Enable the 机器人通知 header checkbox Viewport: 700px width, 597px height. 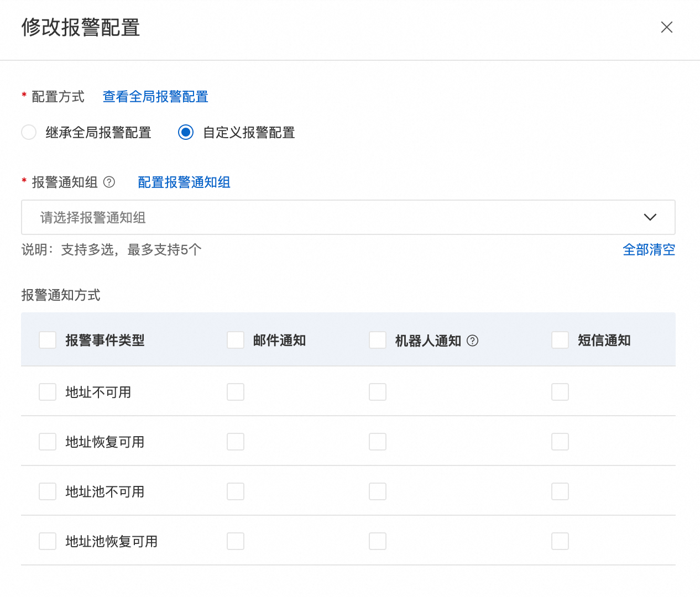click(378, 340)
